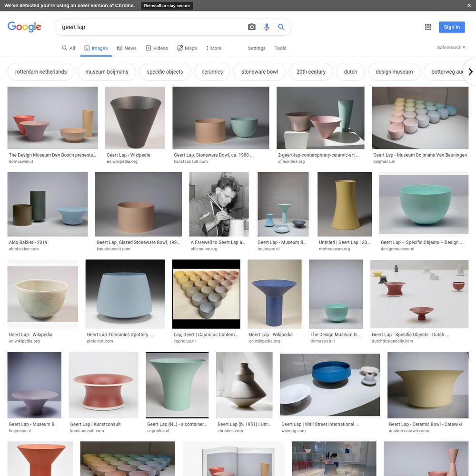
Task: Click the blue magnifier search icon
Action: (281, 27)
